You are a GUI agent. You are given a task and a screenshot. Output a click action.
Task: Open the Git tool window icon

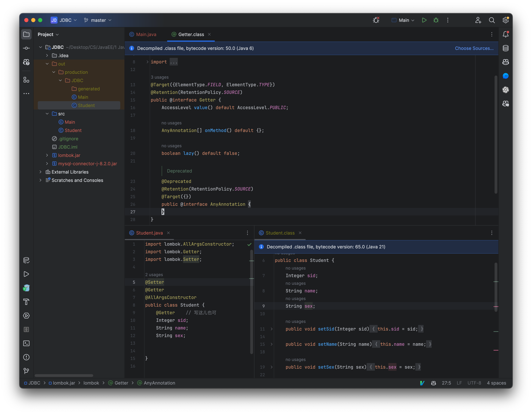click(x=26, y=371)
